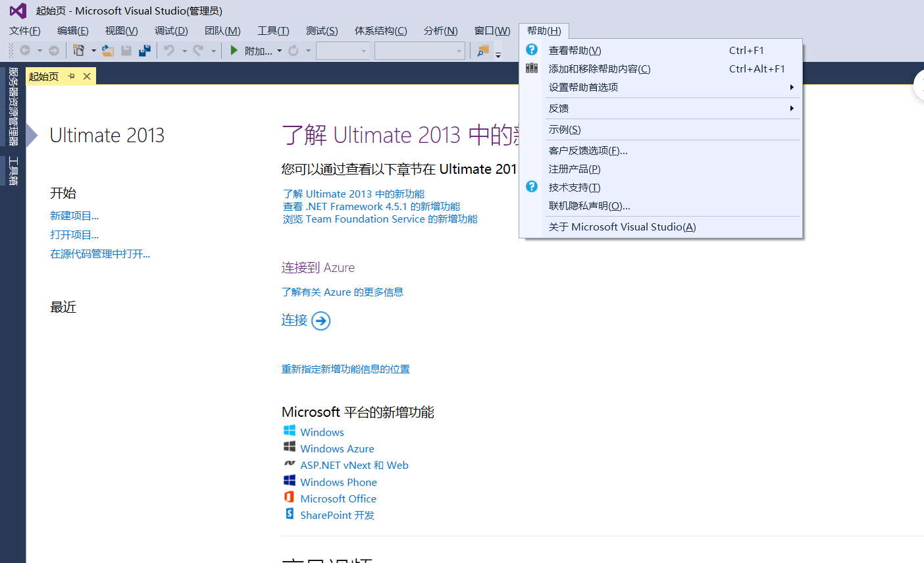This screenshot has width=924, height=563.
Task: Expand the 反馈 submenu
Action: click(x=792, y=108)
